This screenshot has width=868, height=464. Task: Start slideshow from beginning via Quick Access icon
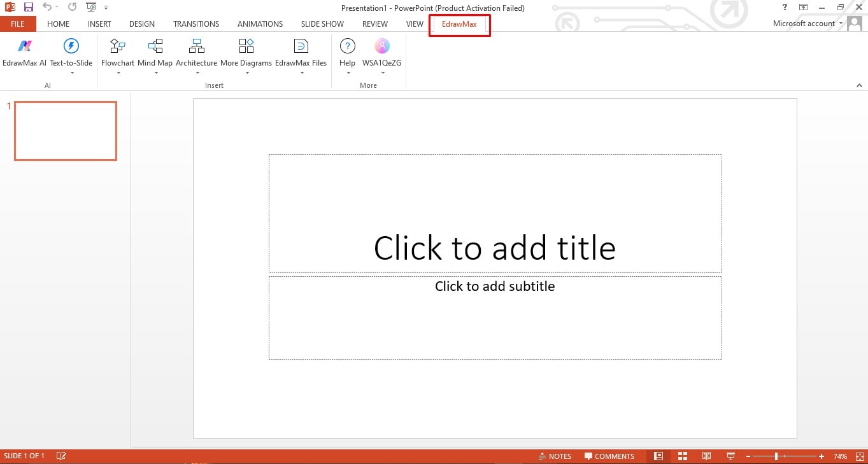91,8
